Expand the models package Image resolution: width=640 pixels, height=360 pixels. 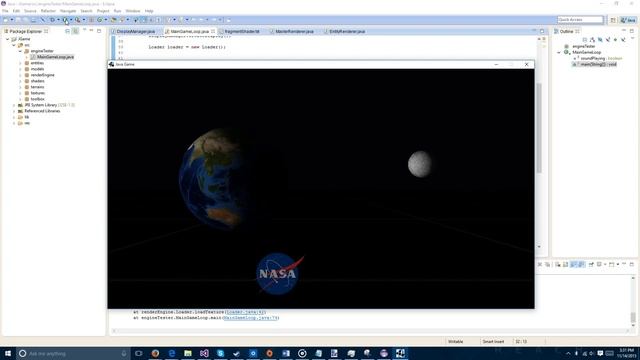tap(20, 69)
